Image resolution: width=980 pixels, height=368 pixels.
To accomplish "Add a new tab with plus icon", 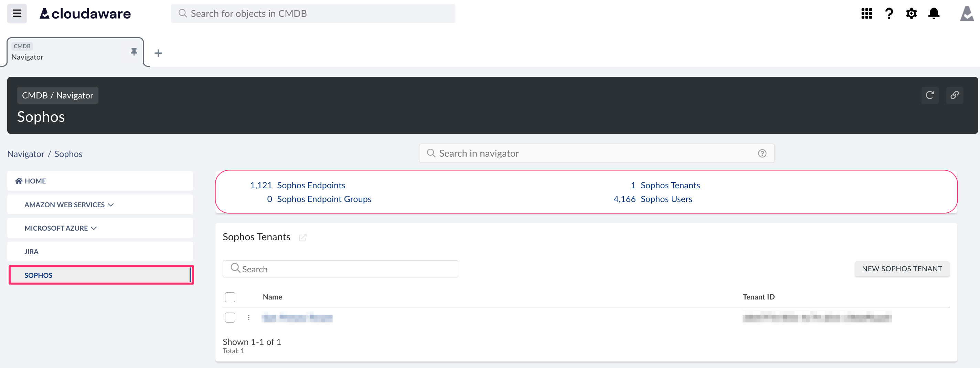I will click(158, 53).
